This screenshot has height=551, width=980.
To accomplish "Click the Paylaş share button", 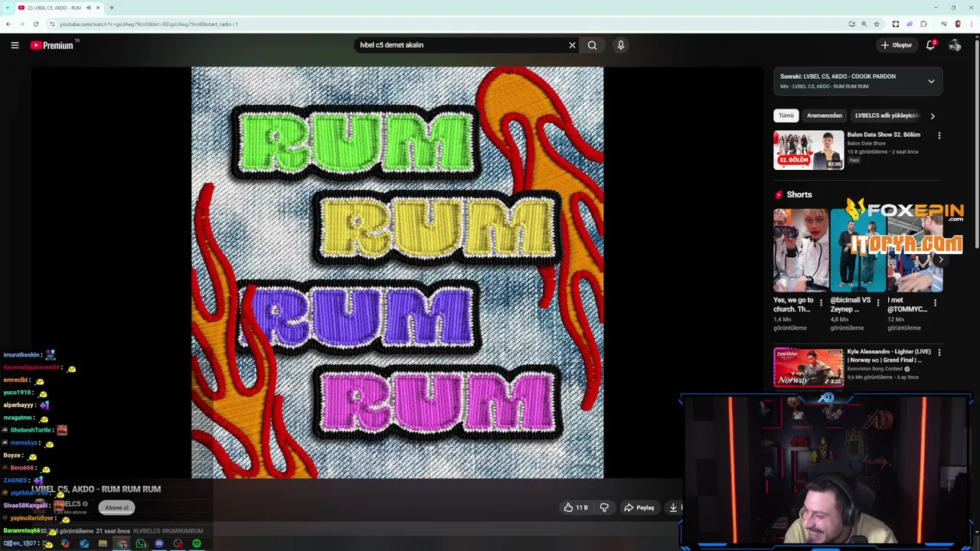I will [x=639, y=507].
